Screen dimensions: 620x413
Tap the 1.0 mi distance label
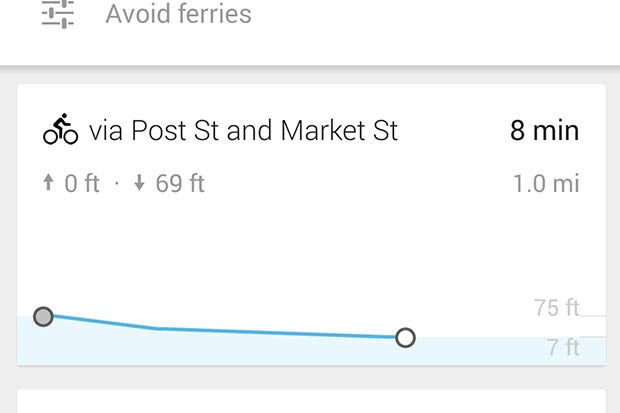546,184
